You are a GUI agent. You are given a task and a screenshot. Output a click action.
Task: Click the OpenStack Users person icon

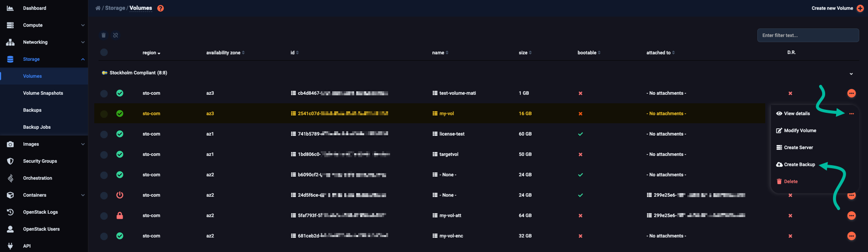[10, 229]
